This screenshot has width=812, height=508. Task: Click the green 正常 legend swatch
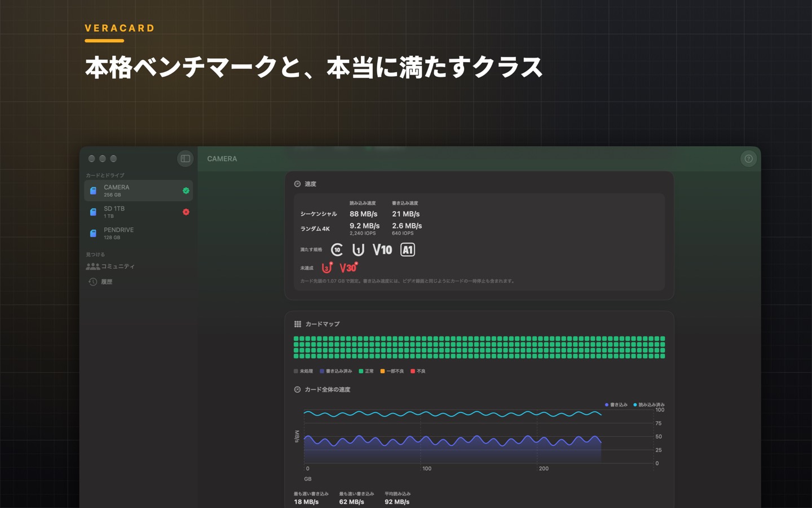361,371
